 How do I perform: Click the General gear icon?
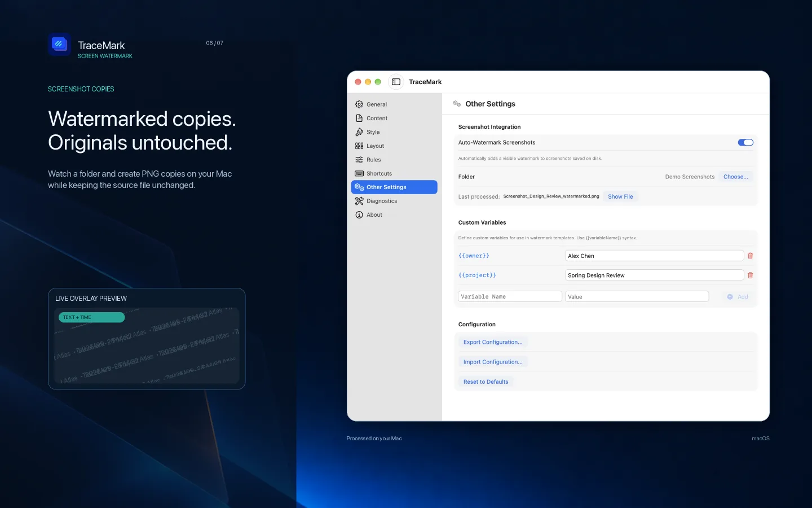pos(359,104)
